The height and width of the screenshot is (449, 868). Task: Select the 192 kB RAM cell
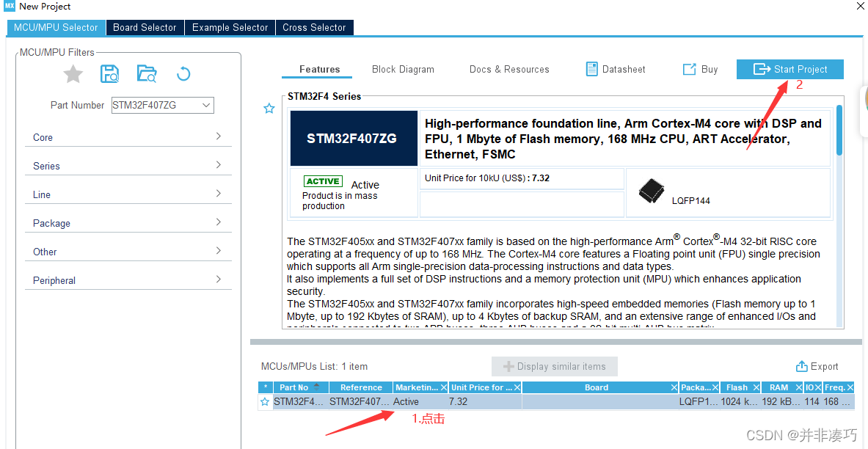[x=783, y=402]
